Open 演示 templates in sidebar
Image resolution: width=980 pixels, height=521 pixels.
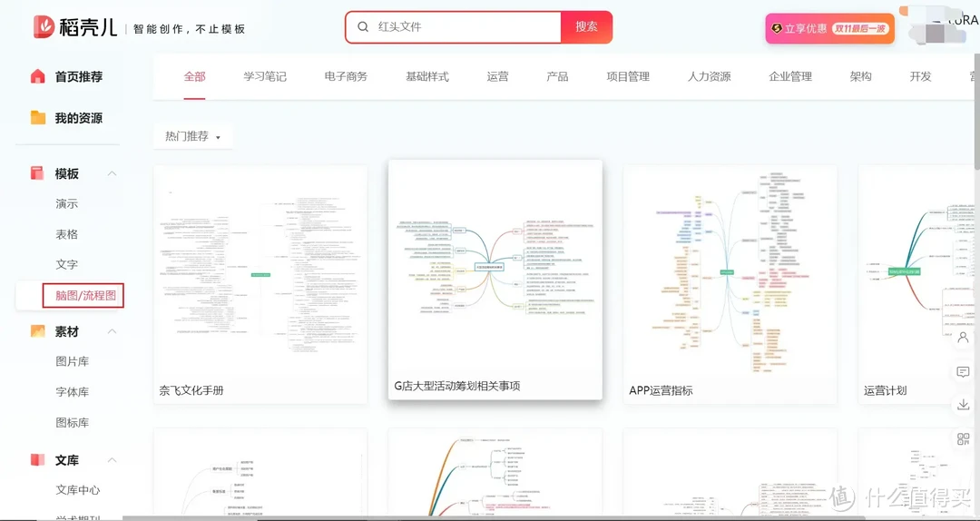[67, 204]
